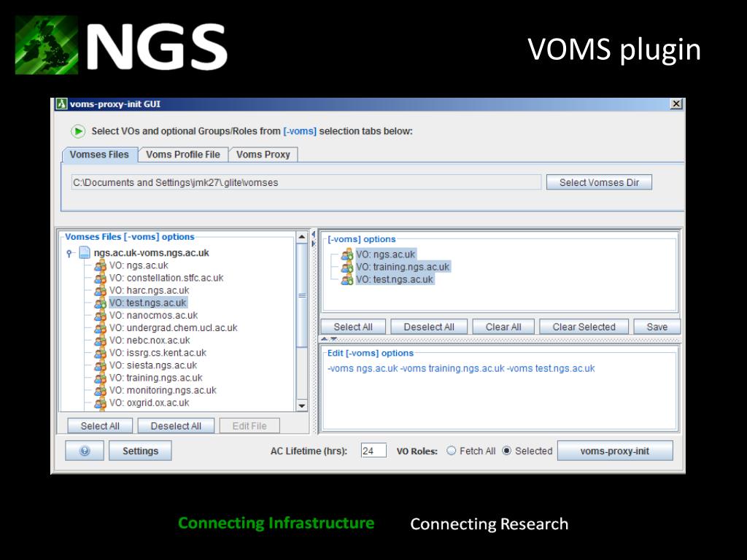Click the VO: training.ngs.ac.uk icon in left tree
This screenshot has height=560, width=747.
coord(100,378)
